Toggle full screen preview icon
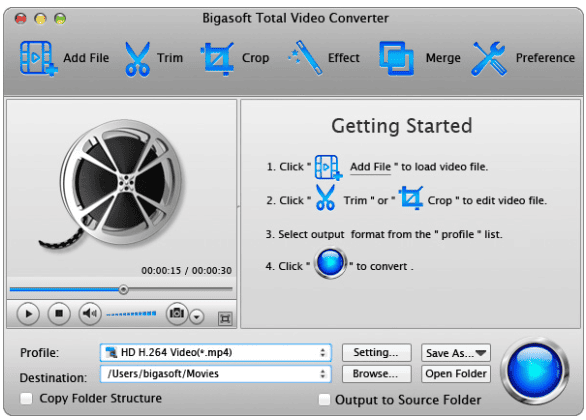This screenshot has height=420, width=586. [225, 318]
